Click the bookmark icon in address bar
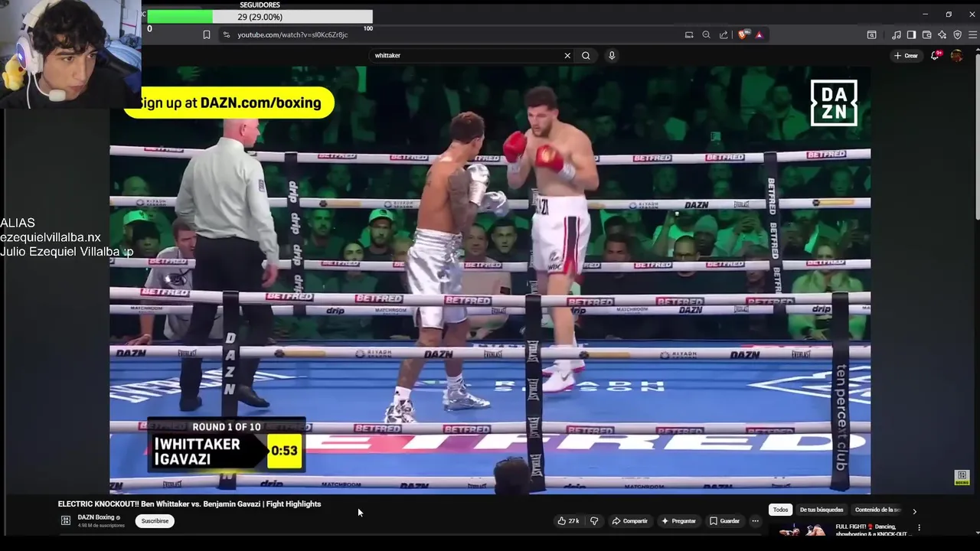Image resolution: width=980 pixels, height=551 pixels. 207,34
